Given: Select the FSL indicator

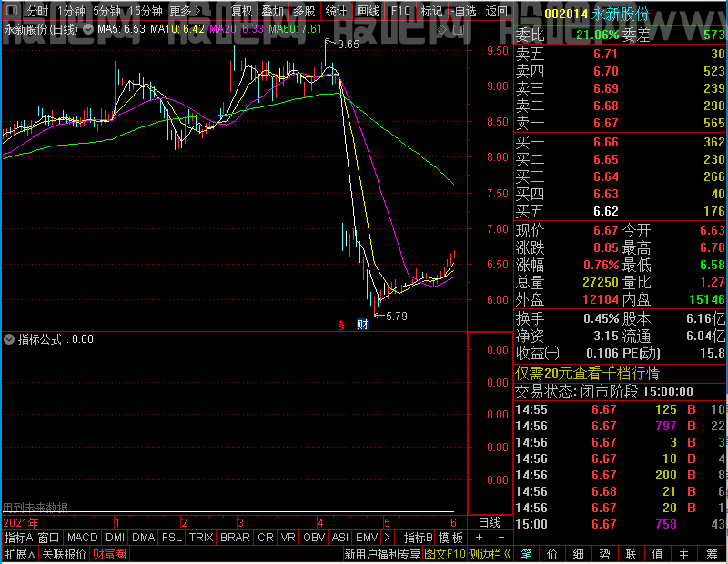Looking at the screenshot, I should click(172, 538).
